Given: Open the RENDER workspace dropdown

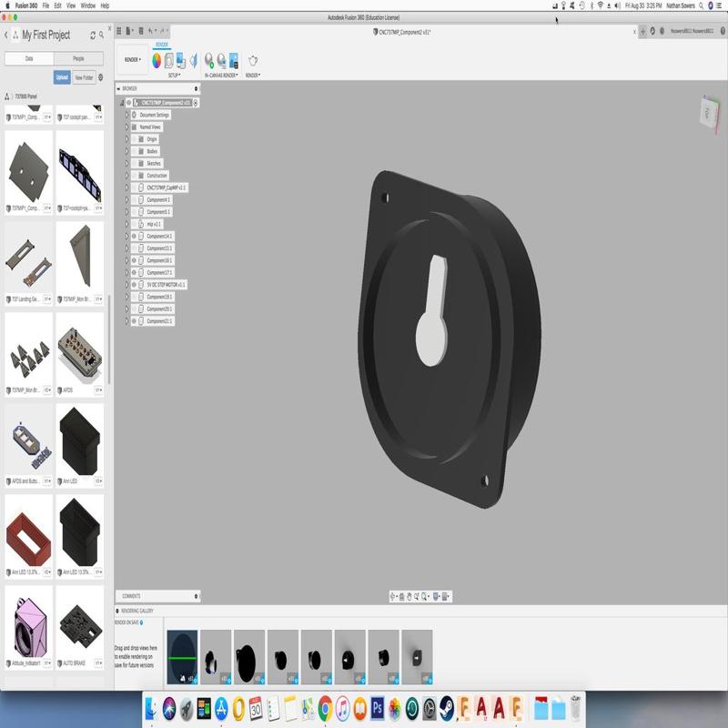Looking at the screenshot, I should [x=132, y=60].
